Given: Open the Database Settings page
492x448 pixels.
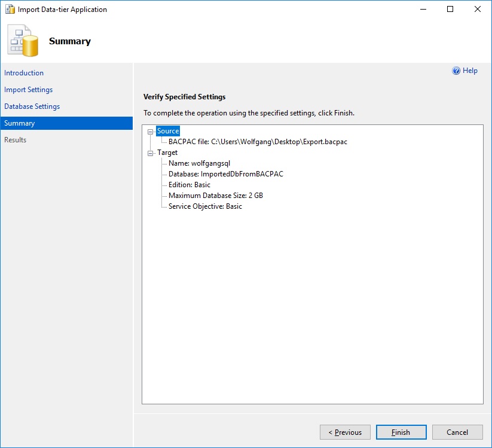Looking at the screenshot, I should [x=32, y=106].
